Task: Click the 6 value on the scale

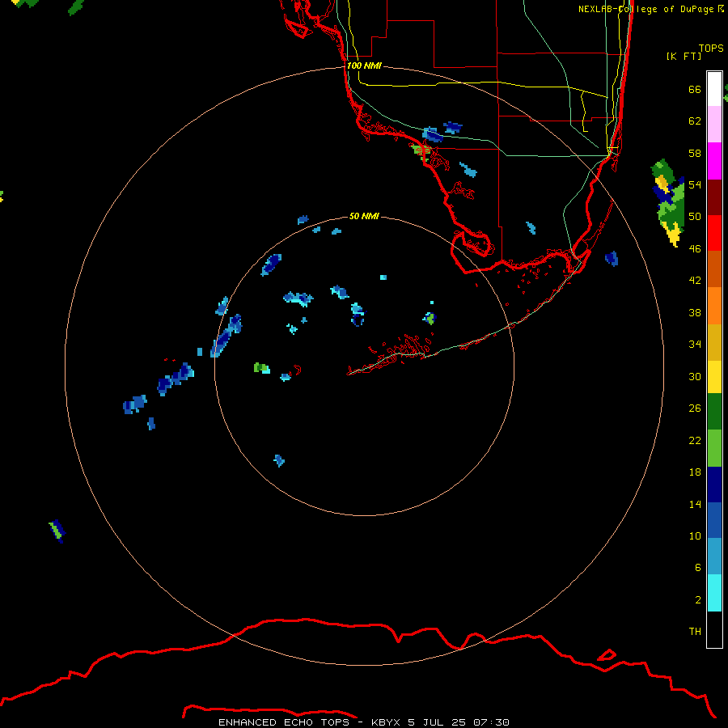Action: [697, 567]
